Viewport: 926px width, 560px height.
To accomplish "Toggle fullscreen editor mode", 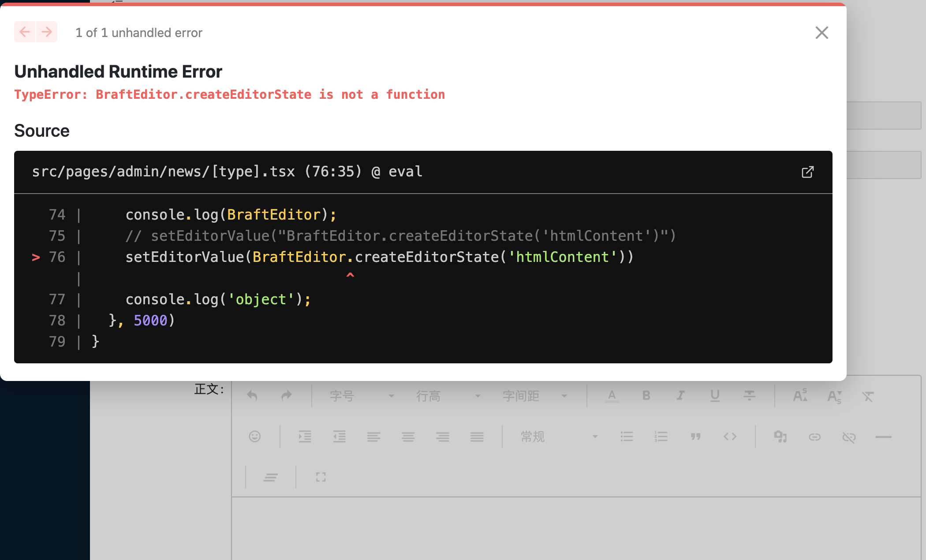I will tap(321, 477).
